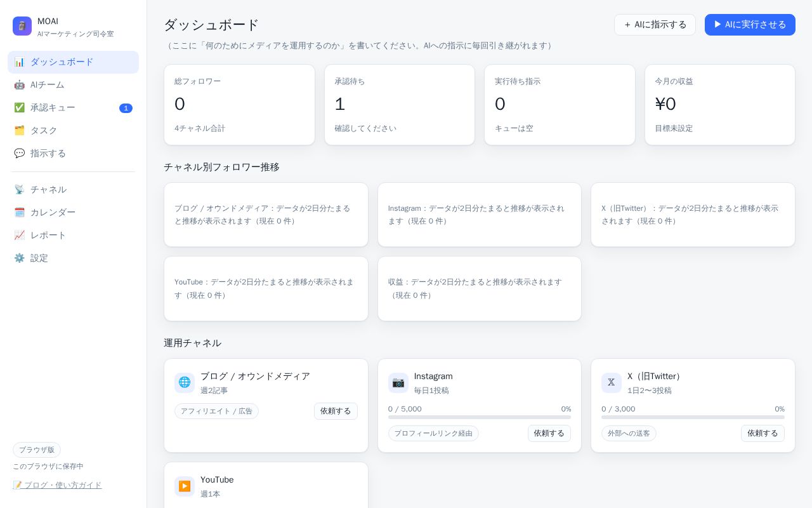This screenshot has width=812, height=508.
Task: Click the blue AIに実行させる button
Action: coord(750,25)
